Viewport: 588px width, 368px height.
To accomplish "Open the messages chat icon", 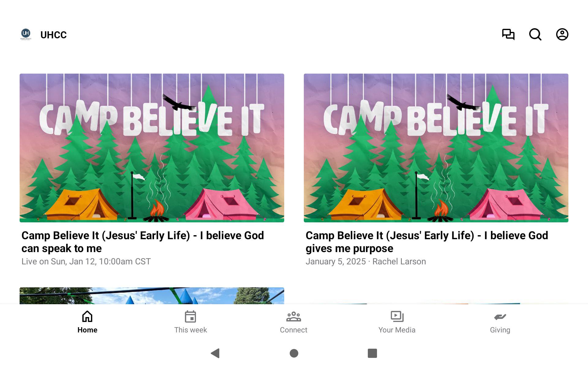I will [x=508, y=34].
